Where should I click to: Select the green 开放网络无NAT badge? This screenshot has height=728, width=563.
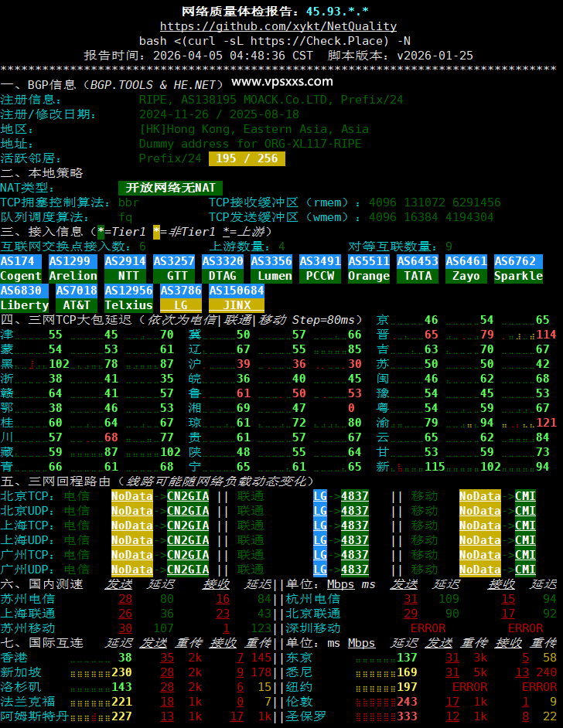click(171, 188)
